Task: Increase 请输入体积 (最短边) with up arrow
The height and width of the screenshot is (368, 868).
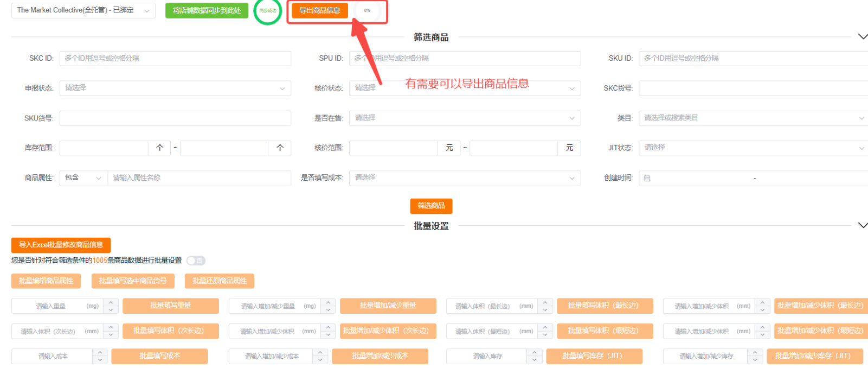Action: (545, 327)
